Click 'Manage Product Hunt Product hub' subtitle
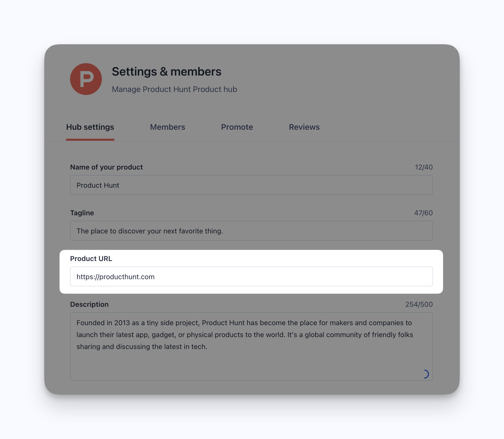Viewport: 504px width, 439px height. (x=174, y=89)
